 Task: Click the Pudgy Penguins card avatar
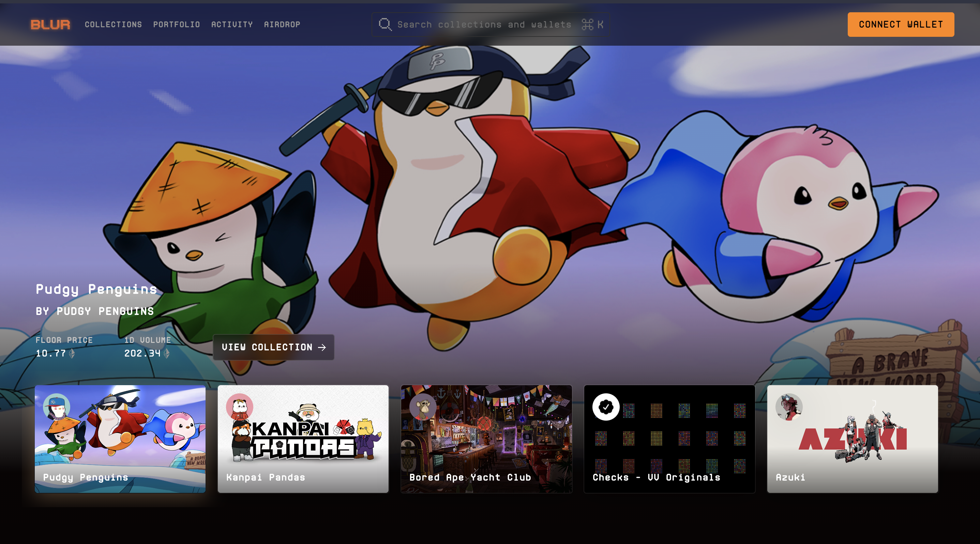click(x=56, y=407)
